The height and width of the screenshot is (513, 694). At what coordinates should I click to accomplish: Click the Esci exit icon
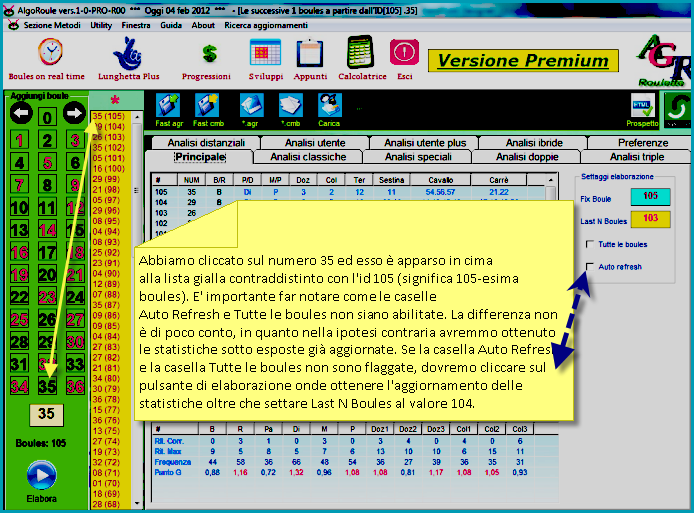tap(404, 52)
